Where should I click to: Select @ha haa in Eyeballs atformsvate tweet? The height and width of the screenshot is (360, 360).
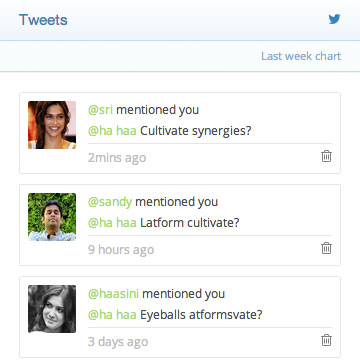tap(112, 315)
